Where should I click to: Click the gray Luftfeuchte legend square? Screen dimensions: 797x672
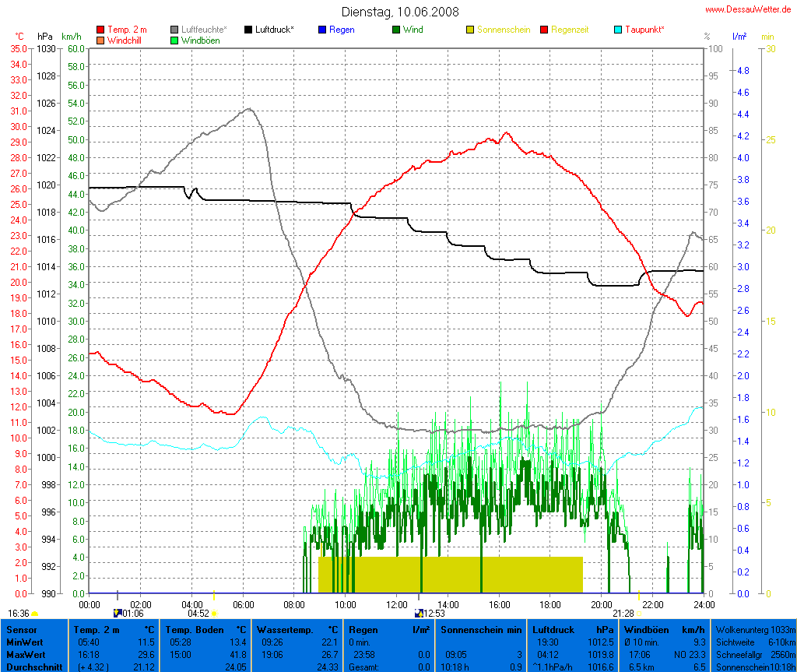click(x=175, y=30)
